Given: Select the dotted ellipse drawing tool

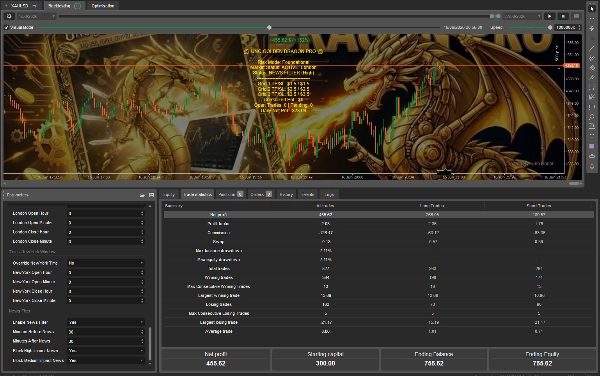Looking at the screenshot, I should [592, 117].
